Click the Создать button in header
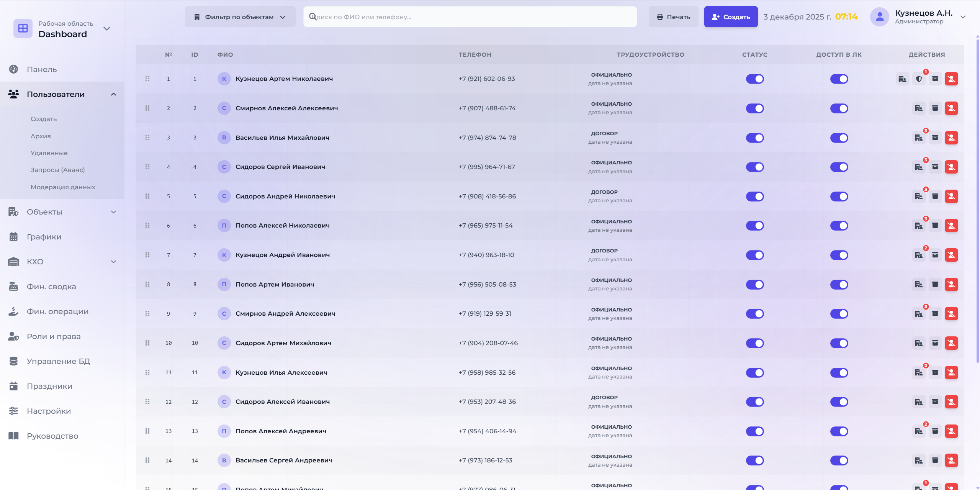The image size is (980, 490). [x=730, y=17]
